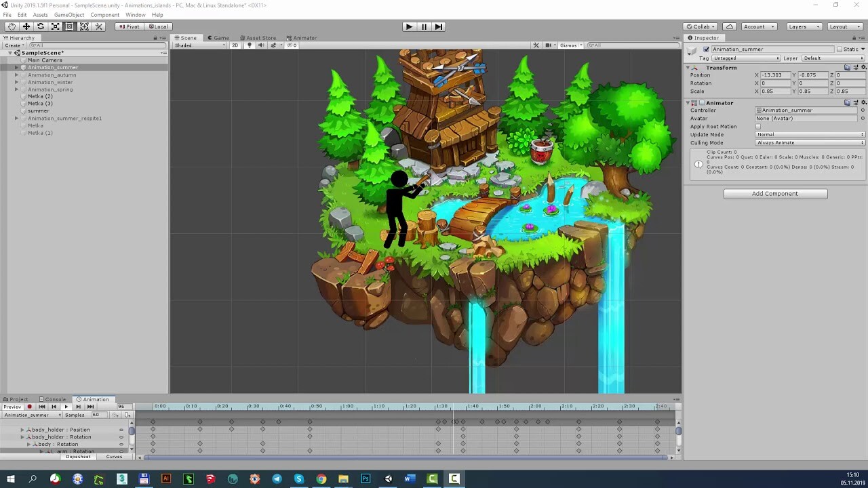Toggle 2D view mode in the Scene toolbar
The image size is (868, 488).
pyautogui.click(x=235, y=45)
